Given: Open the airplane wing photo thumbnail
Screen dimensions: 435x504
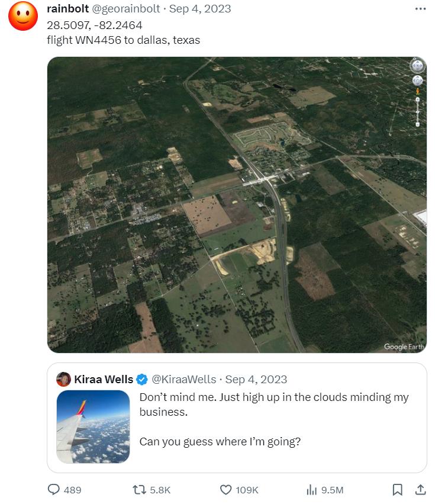Looking at the screenshot, I should click(x=93, y=426).
